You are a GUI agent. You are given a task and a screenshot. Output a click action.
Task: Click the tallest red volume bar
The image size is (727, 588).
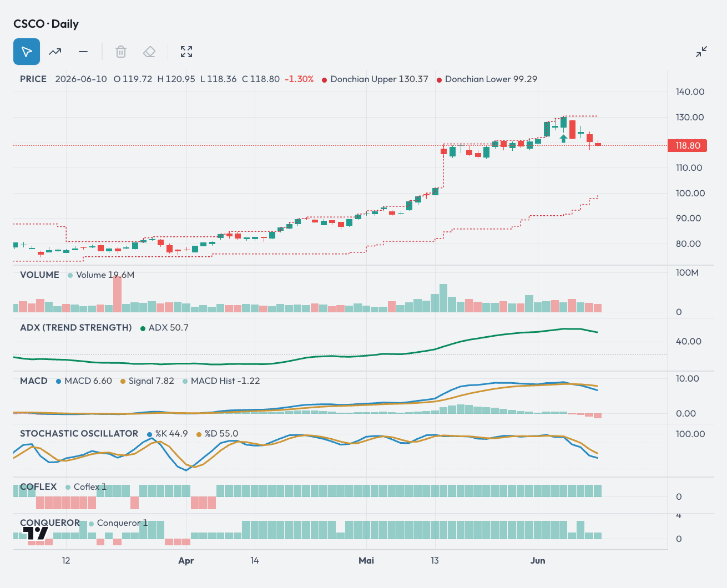(117, 295)
